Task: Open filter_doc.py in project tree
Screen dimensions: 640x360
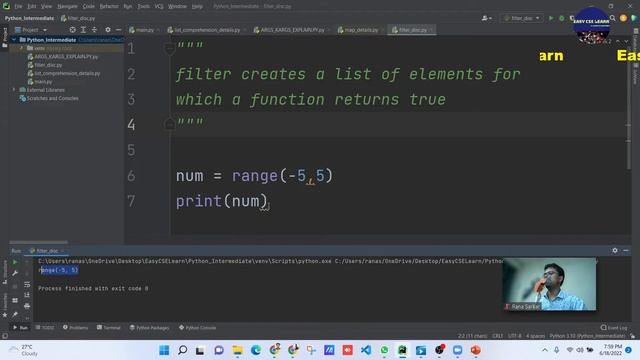Action: click(x=48, y=65)
